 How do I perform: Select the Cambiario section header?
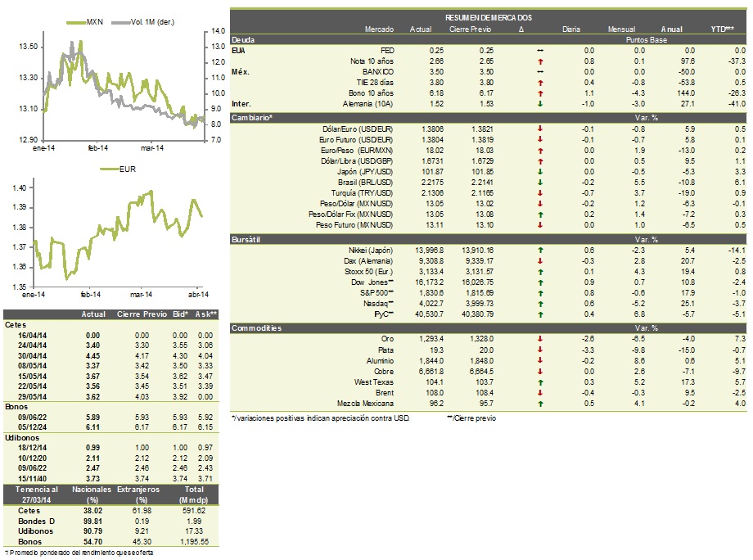coord(489,118)
